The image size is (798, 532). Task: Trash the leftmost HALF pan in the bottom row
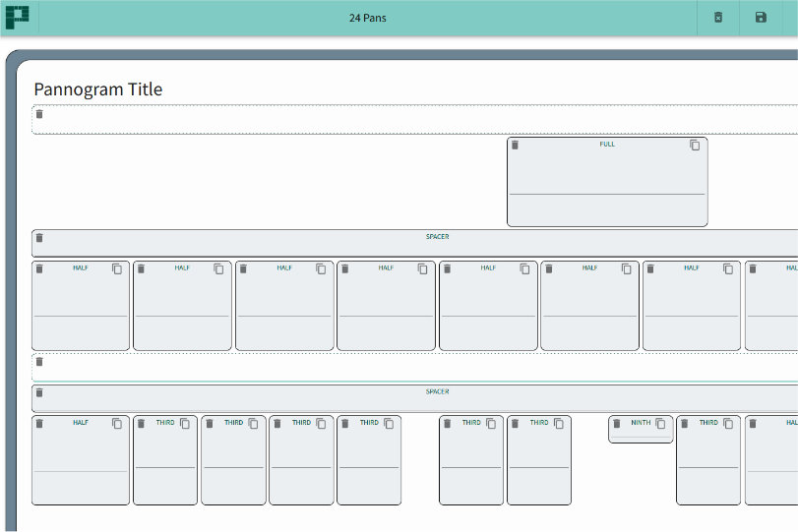click(x=39, y=424)
